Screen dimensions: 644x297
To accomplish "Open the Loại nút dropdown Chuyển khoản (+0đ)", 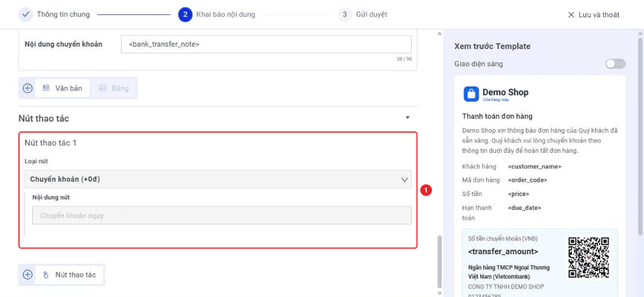I will pos(218,179).
